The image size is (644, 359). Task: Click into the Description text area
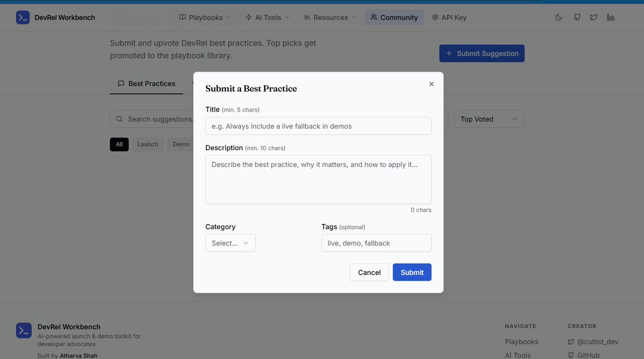tap(318, 180)
